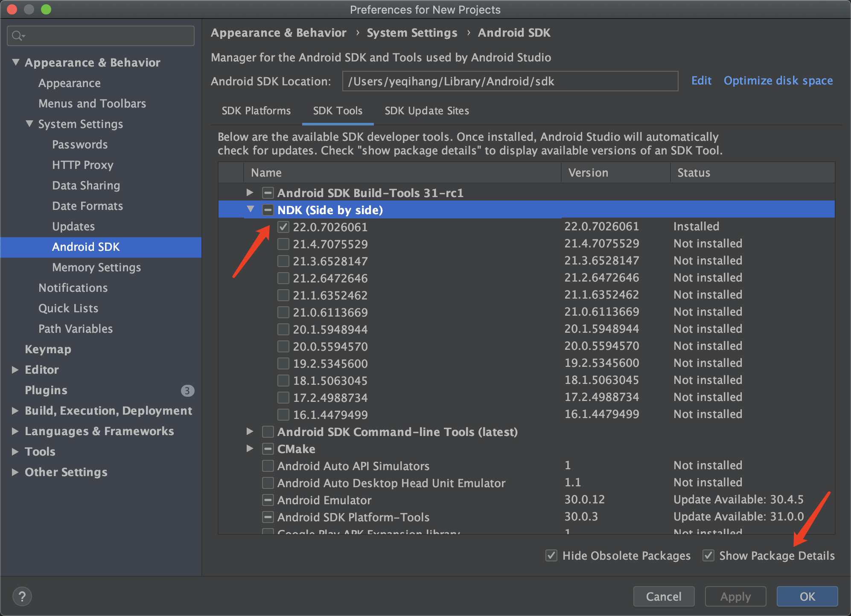851x616 pixels.
Task: Switch to the SDK Platforms tab
Action: coord(256,111)
